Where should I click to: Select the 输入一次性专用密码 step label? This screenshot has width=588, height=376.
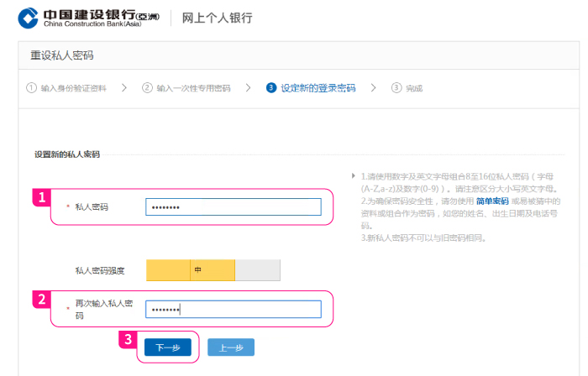click(193, 87)
